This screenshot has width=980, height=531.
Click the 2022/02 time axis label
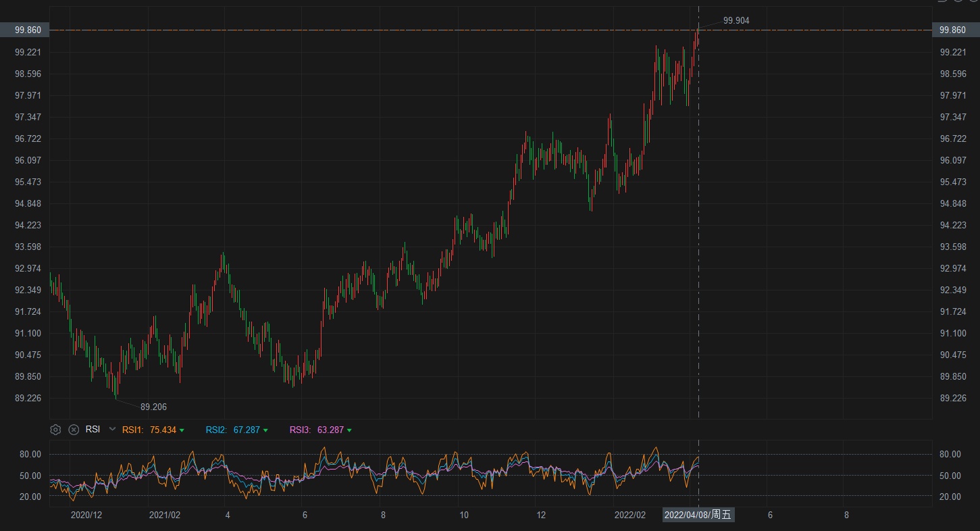pyautogui.click(x=630, y=515)
